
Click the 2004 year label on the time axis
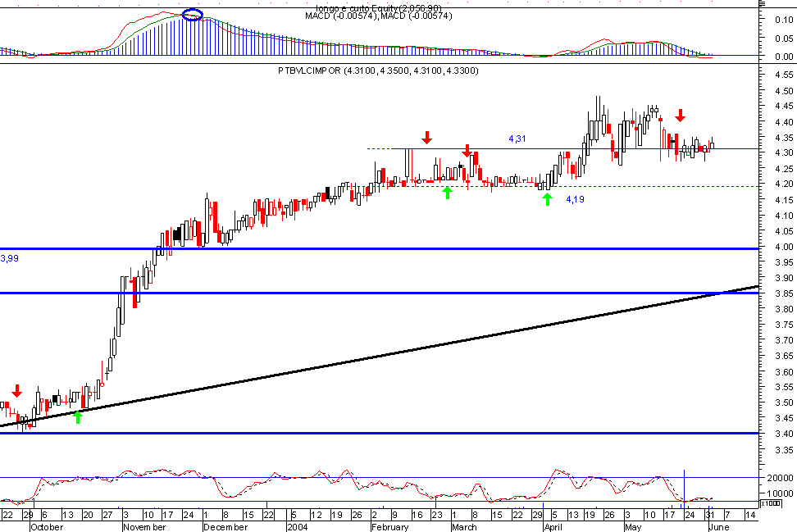click(x=298, y=527)
